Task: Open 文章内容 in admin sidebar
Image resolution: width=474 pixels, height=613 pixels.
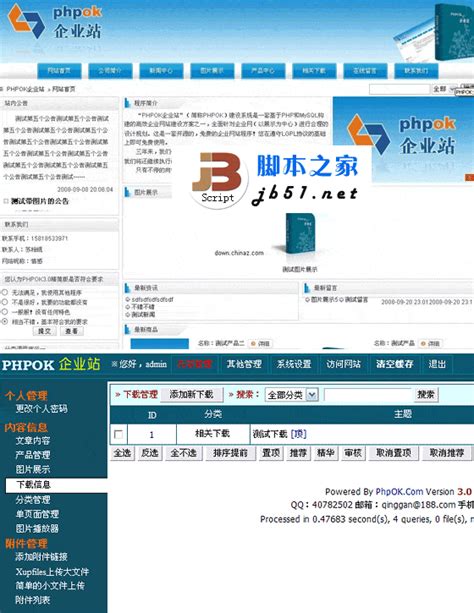Action: [33, 441]
